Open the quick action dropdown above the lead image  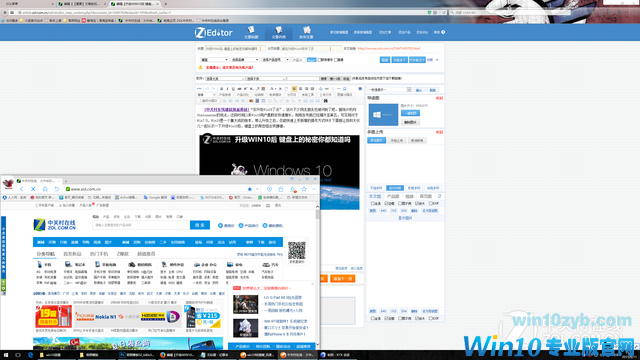[x=389, y=90]
